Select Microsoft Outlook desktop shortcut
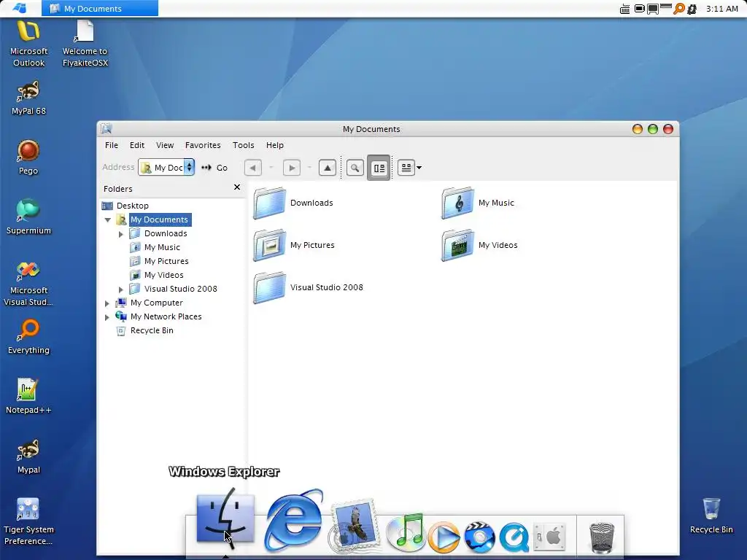Screen dimensions: 747x560 coord(28,44)
